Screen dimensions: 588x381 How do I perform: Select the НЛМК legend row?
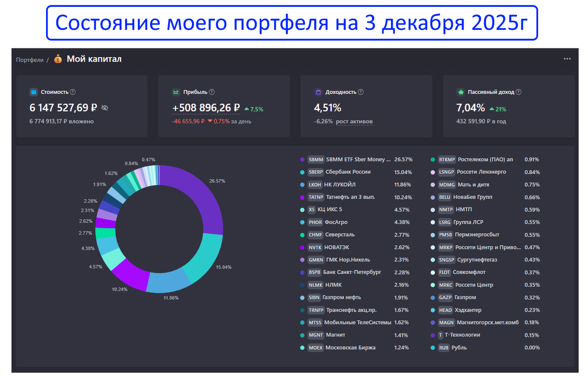coord(356,285)
